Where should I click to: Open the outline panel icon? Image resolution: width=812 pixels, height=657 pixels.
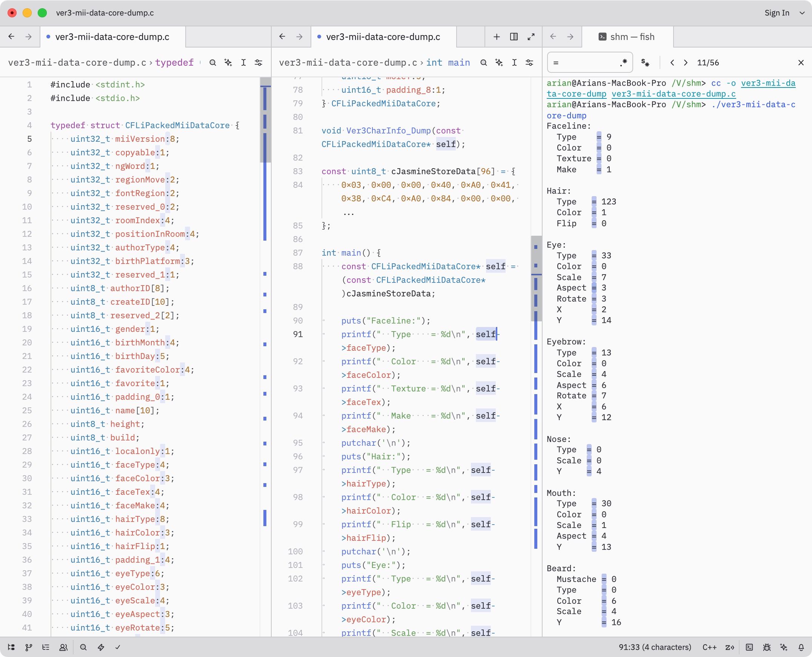pos(46,647)
